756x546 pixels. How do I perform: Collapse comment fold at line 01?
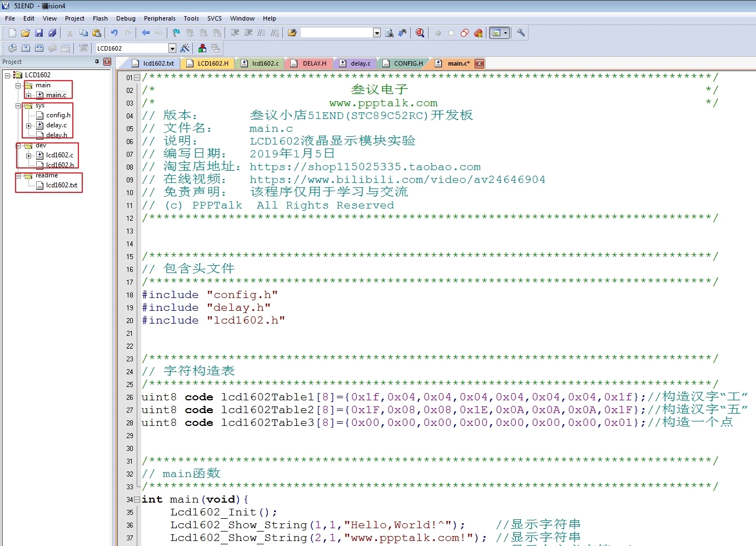(137, 78)
